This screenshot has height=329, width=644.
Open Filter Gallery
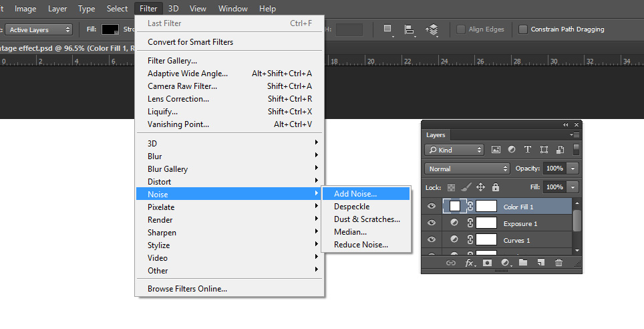point(230,61)
